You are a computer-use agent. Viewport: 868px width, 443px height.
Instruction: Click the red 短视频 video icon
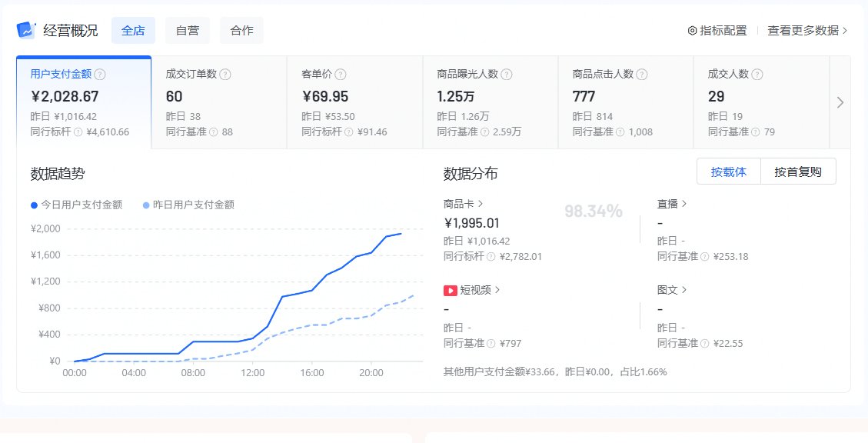coord(449,290)
